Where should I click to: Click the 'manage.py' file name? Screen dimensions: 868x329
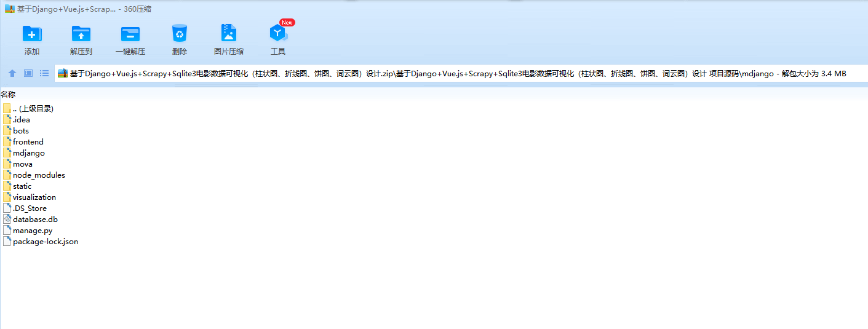click(33, 230)
